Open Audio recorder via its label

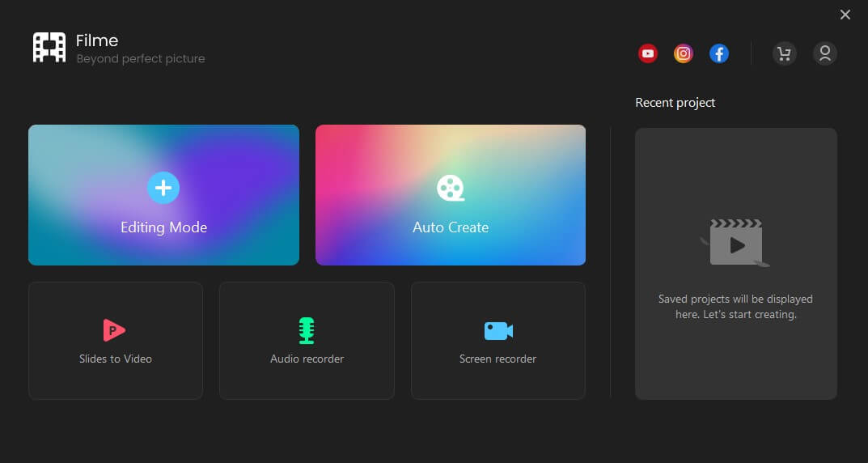[307, 359]
